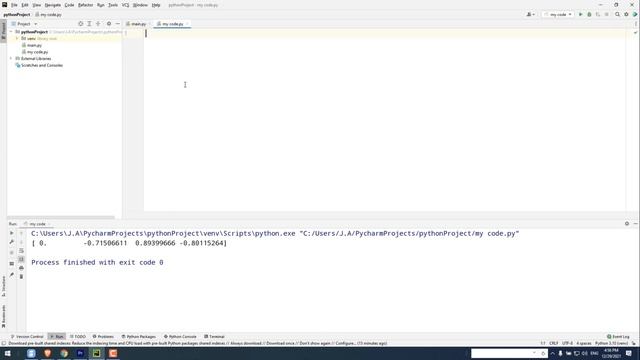The width and height of the screenshot is (640, 360).
Task: Click Collapse All icon in Project panel header
Action: tap(98, 24)
